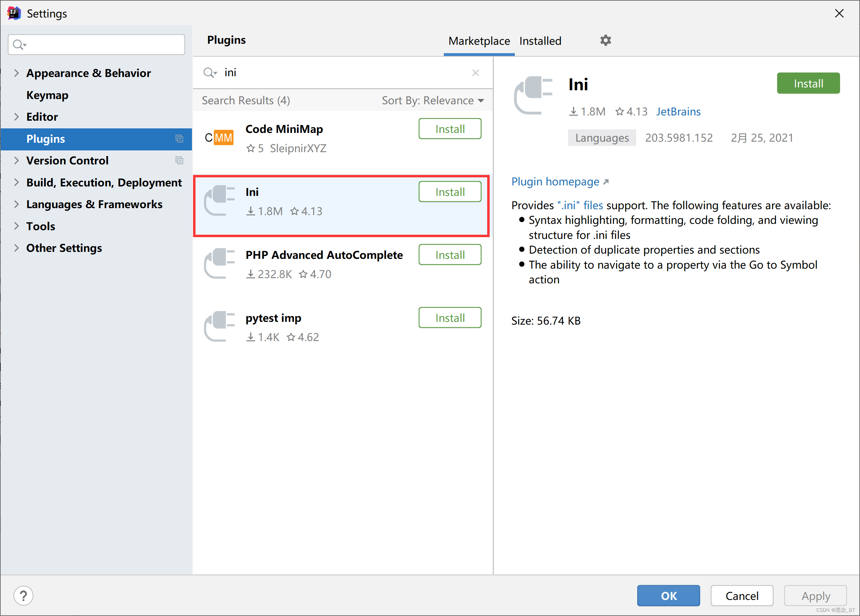Select Keymap in the settings tree
The height and width of the screenshot is (616, 860).
point(48,95)
